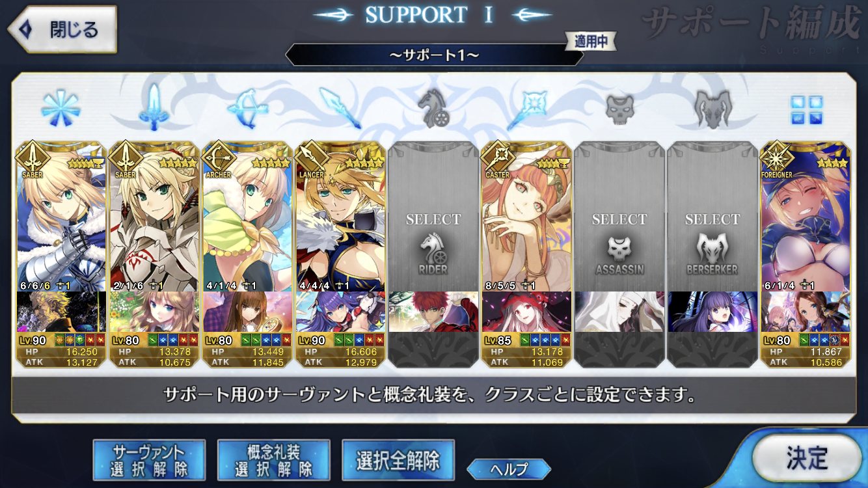Viewport: 868px width, 488px height.
Task: Select the All-class snowflake icon
Action: (61, 107)
